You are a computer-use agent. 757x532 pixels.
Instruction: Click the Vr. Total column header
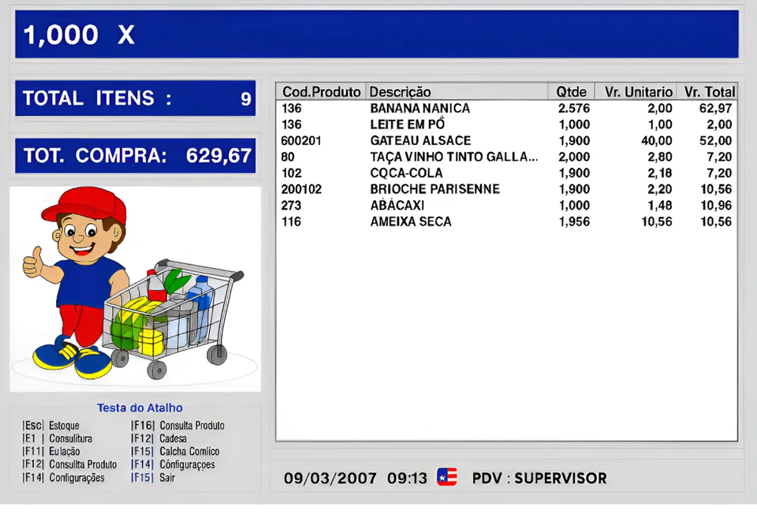707,91
